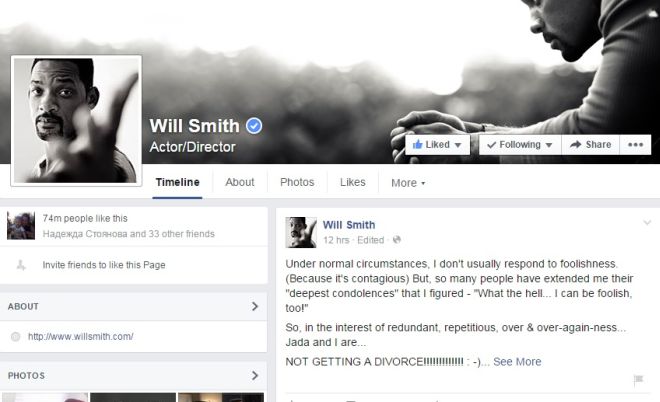Expand the ABOUT section chevron
Image resolution: width=660 pixels, height=402 pixels.
[x=255, y=306]
